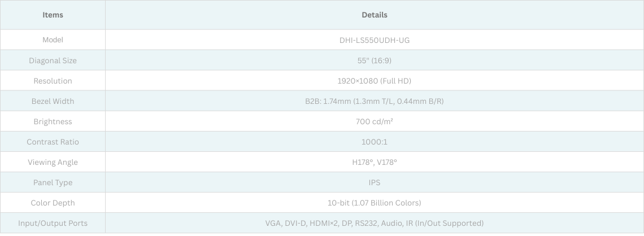Click the 10-bit (1.07 Billion Colors) value
Viewport: 644px width, 236px height.
[x=375, y=203]
